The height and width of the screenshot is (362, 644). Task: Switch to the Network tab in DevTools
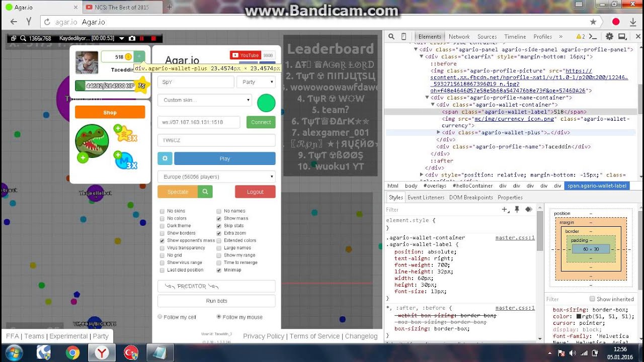tap(459, 37)
